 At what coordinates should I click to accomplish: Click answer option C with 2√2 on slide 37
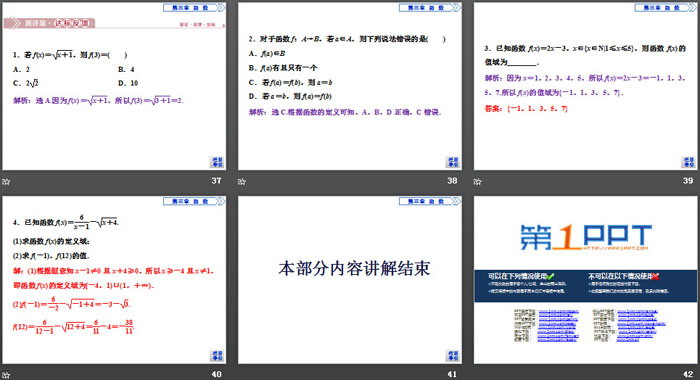[x=26, y=83]
